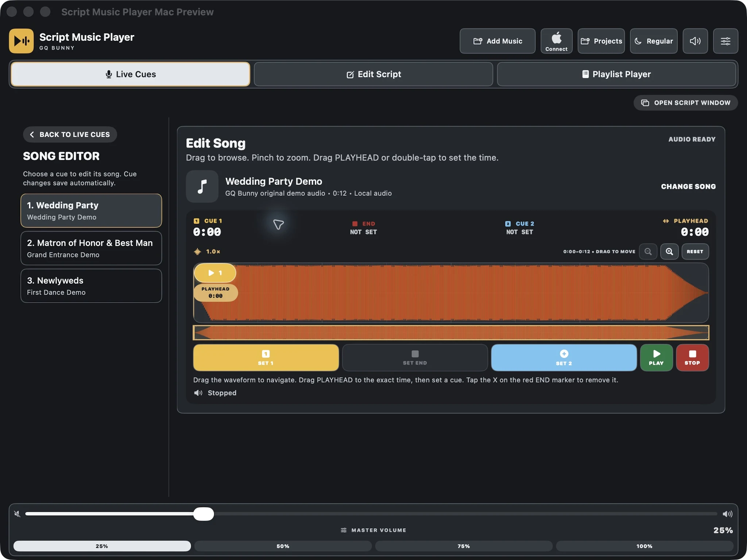This screenshot has height=560, width=747.
Task: Toggle the Regular theme mode
Action: 654,41
